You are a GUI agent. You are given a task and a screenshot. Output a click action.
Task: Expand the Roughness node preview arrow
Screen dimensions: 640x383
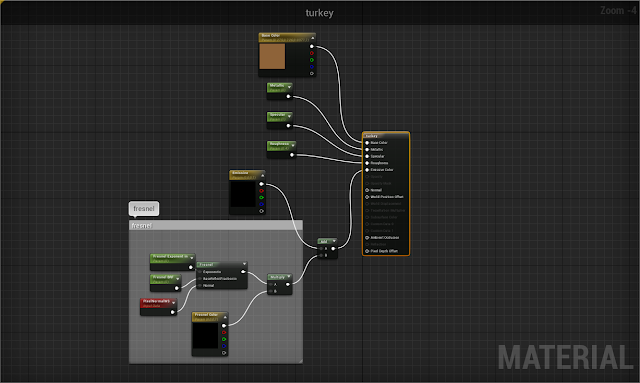point(293,145)
